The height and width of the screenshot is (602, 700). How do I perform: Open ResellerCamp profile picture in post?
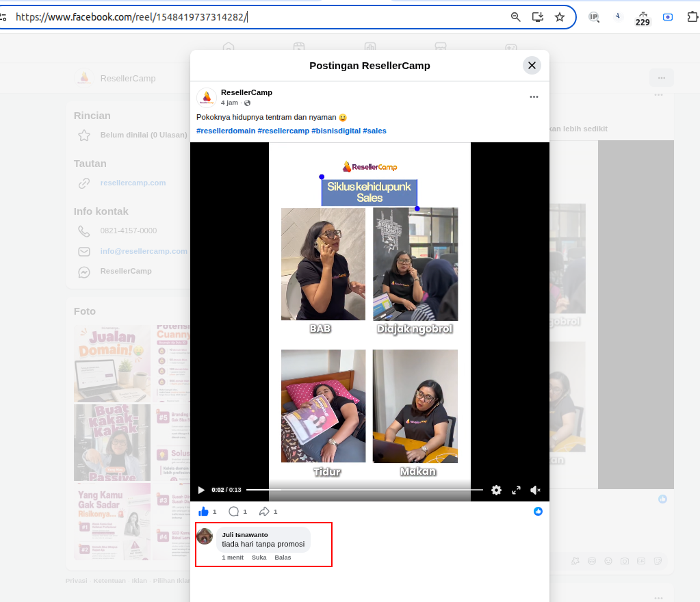pos(207,98)
